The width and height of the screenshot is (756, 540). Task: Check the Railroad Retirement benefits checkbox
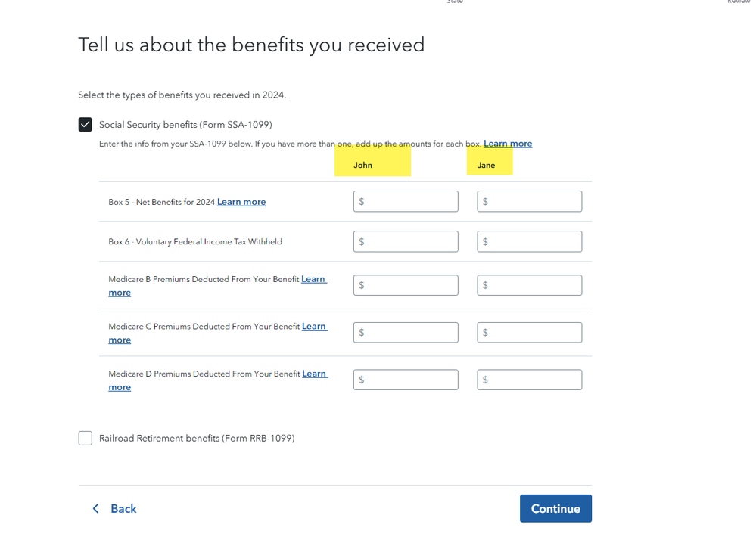coord(86,439)
